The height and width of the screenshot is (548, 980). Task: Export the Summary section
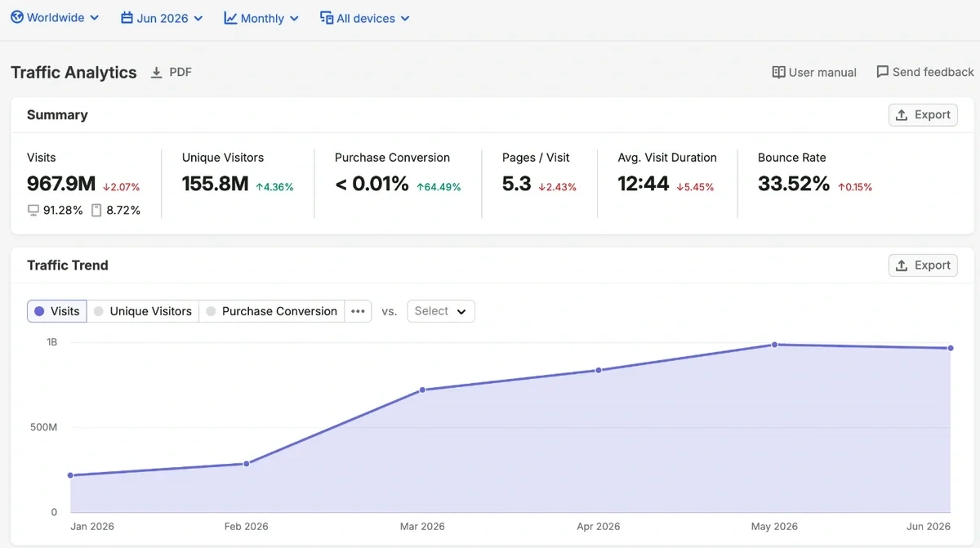pos(923,115)
